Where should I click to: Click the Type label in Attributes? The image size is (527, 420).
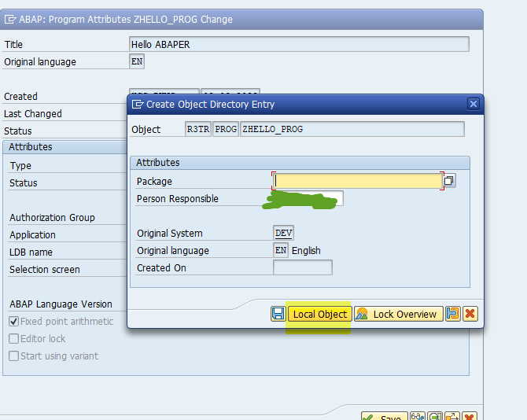click(x=20, y=166)
